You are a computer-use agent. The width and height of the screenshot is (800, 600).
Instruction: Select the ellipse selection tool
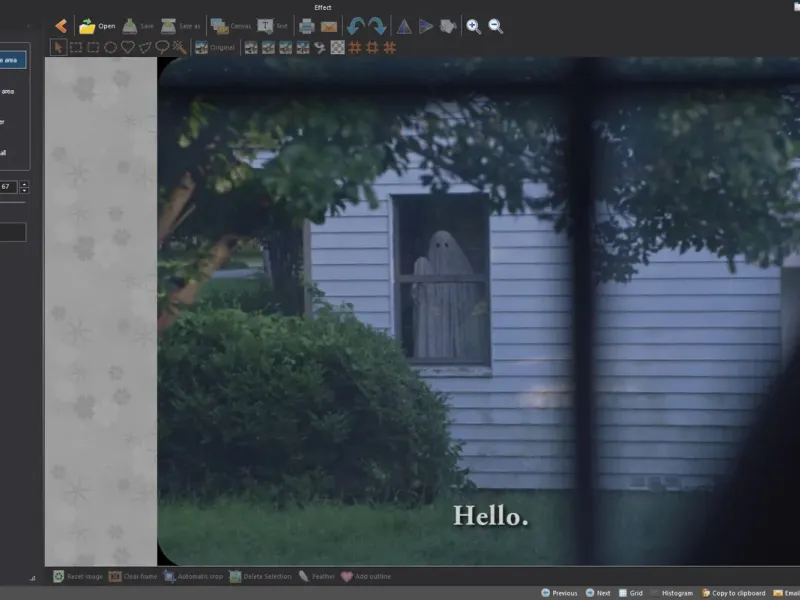[x=110, y=47]
